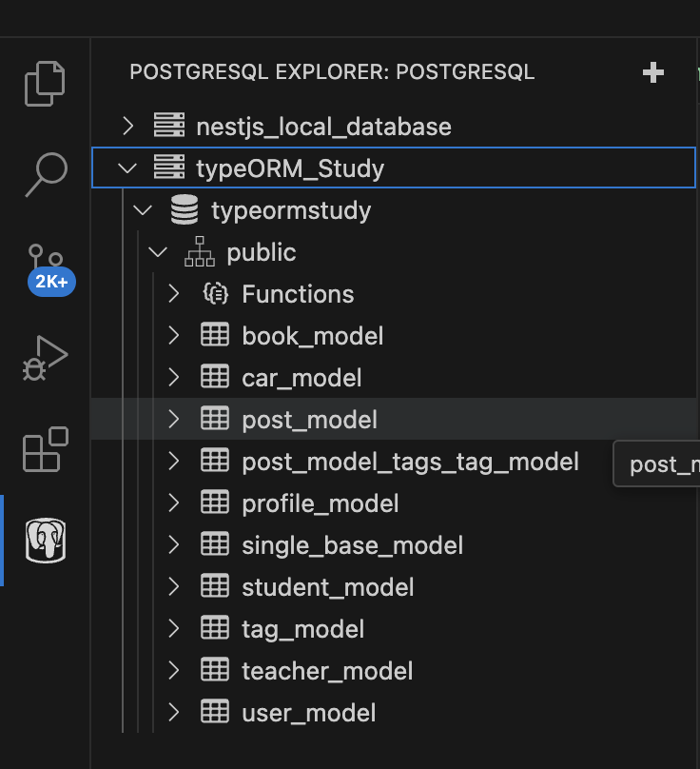Click the typeormstudy database cylinder icon
The height and width of the screenshot is (769, 700).
point(185,209)
